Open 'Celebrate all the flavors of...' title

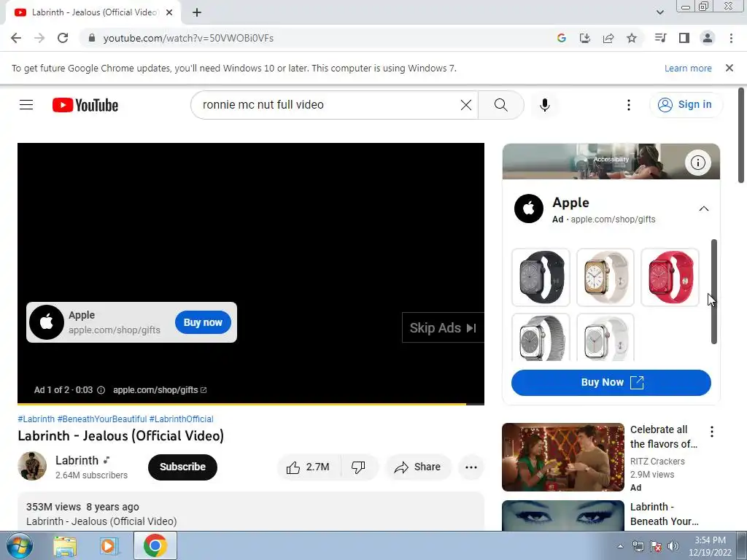[x=664, y=437]
